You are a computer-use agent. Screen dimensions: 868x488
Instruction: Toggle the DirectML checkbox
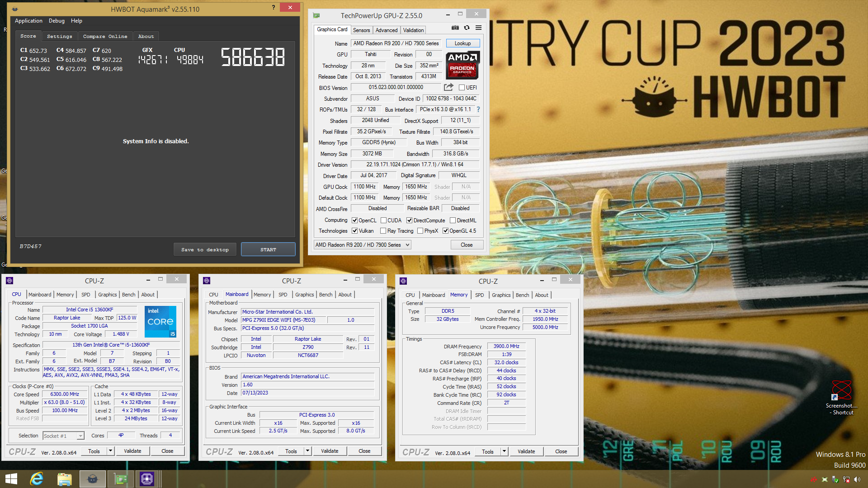tap(453, 220)
